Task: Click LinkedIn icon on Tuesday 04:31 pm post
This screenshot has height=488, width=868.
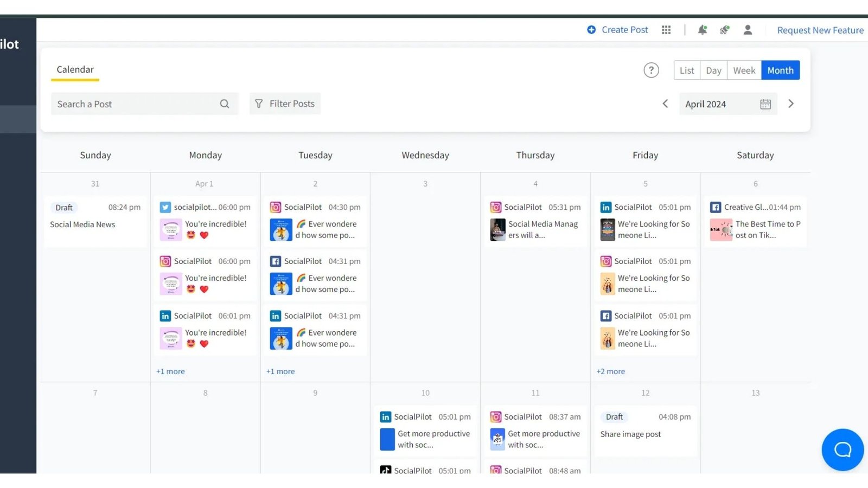Action: pyautogui.click(x=276, y=316)
